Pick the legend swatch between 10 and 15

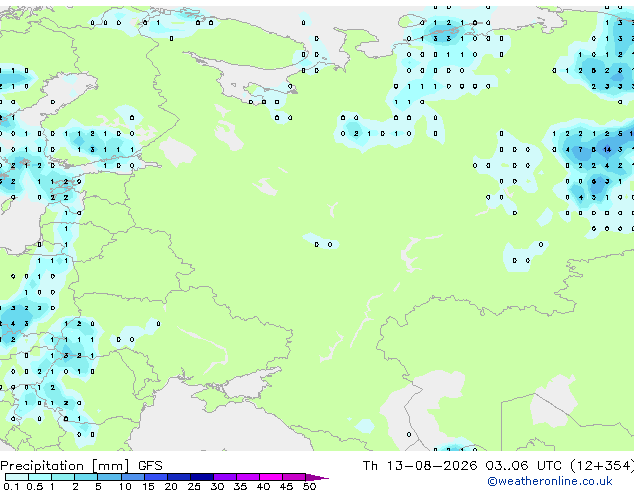(x=133, y=477)
